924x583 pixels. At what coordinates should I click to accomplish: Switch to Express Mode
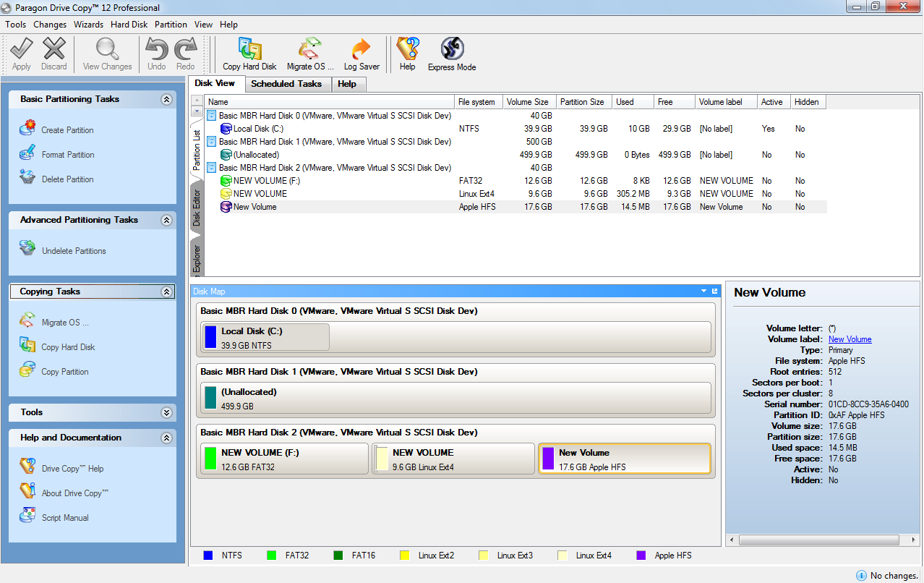[x=452, y=54]
